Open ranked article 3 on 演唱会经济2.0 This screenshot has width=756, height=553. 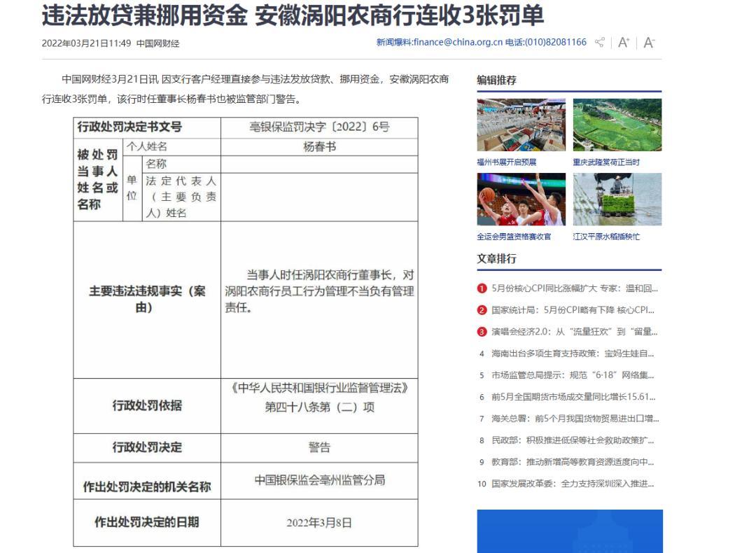[x=575, y=332]
